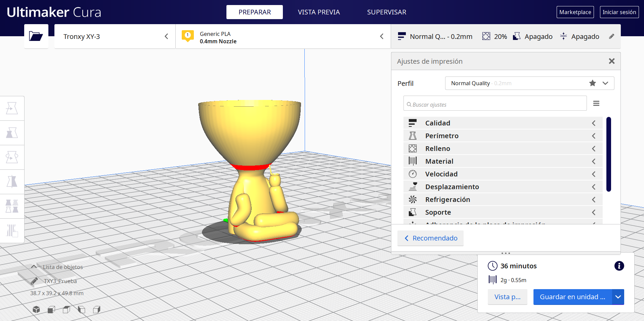Open the settings visibility hamburger menu
The image size is (644, 321).
click(x=596, y=103)
